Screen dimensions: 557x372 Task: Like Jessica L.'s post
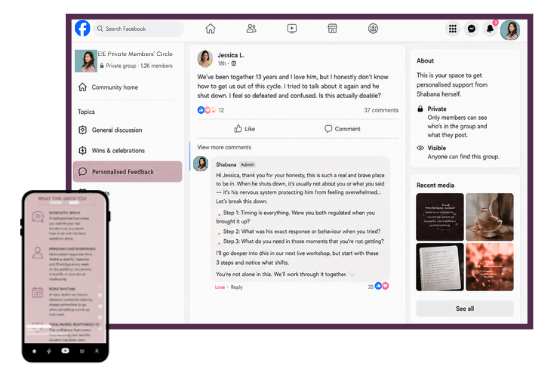click(x=244, y=129)
